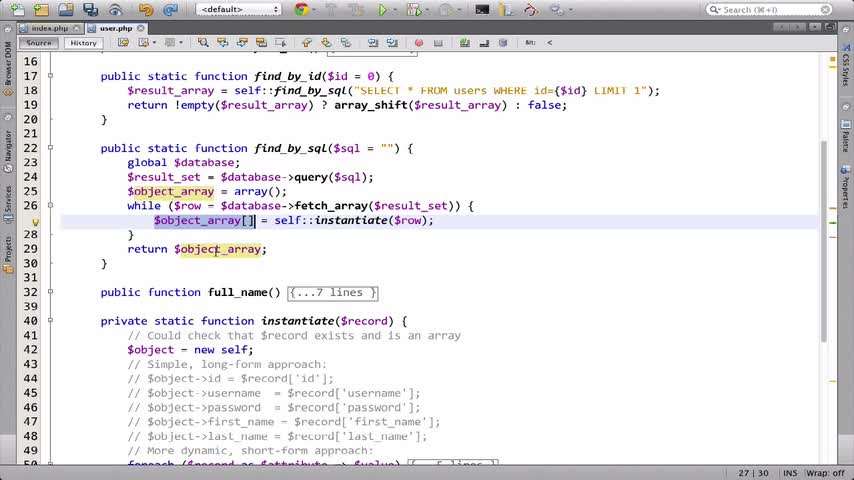Image resolution: width=854 pixels, height=480 pixels.
Task: Create a new file from the toolbar
Action: [17, 9]
